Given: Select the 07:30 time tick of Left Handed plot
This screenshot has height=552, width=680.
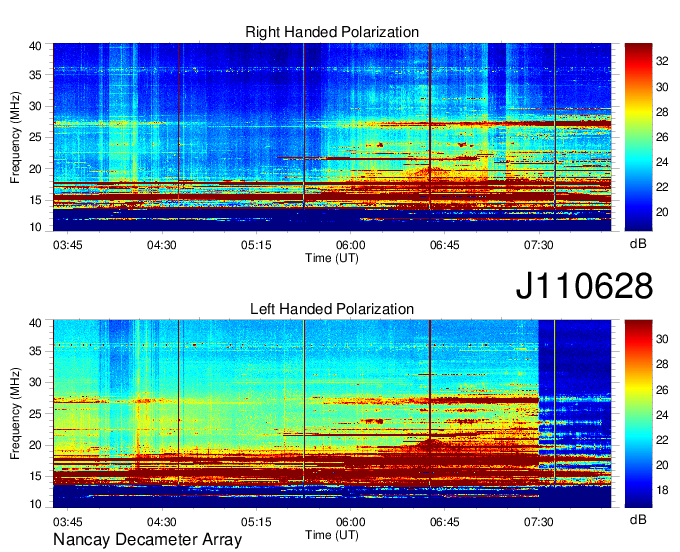Looking at the screenshot, I should click(x=539, y=522).
